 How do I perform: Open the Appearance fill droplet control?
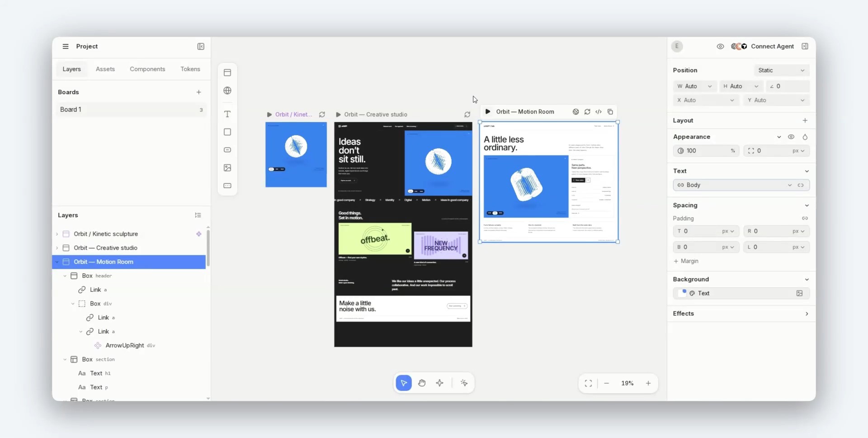click(805, 137)
